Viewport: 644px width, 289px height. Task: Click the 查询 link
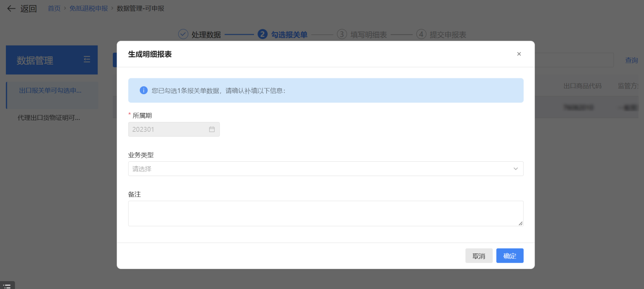(x=631, y=60)
